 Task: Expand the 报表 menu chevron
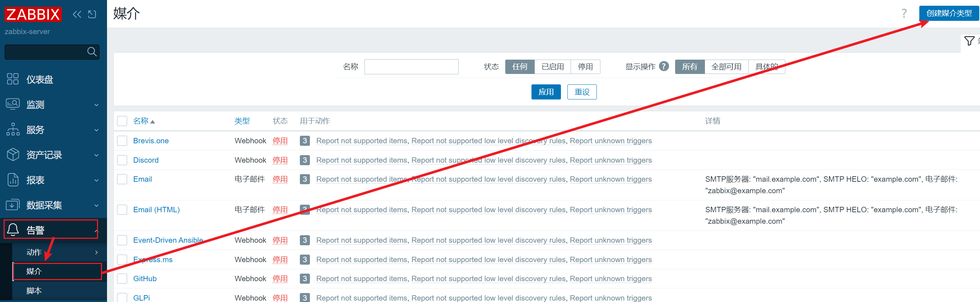(96, 180)
